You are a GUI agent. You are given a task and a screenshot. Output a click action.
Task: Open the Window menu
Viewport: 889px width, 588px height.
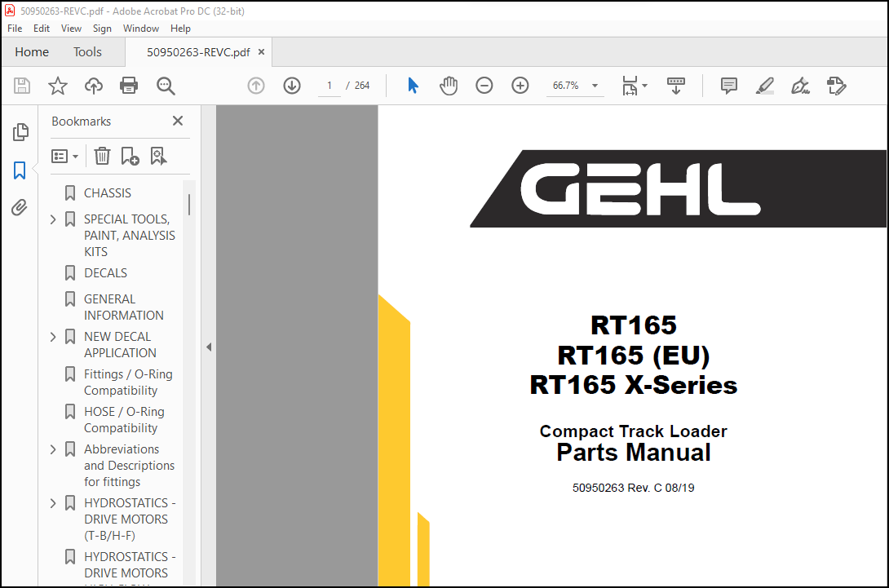point(140,29)
